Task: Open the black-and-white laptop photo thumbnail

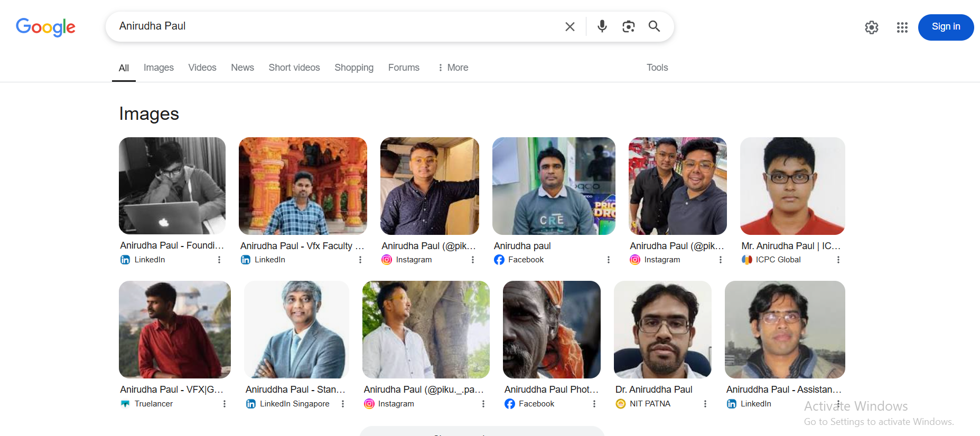Action: pyautogui.click(x=172, y=186)
